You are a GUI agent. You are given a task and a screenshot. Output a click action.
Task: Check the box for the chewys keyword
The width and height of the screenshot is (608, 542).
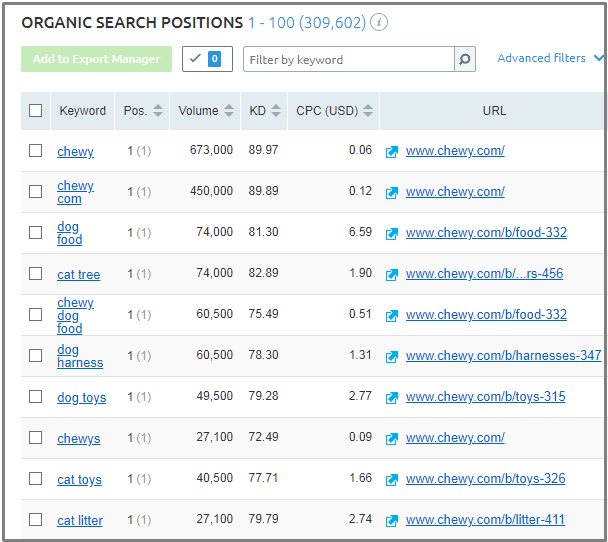(35, 437)
